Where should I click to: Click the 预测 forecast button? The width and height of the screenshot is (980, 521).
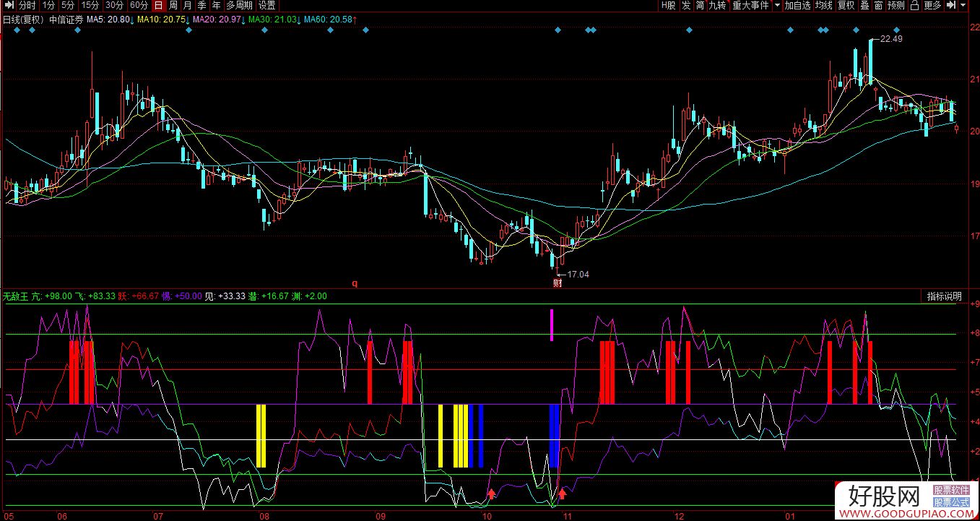pyautogui.click(x=896, y=6)
